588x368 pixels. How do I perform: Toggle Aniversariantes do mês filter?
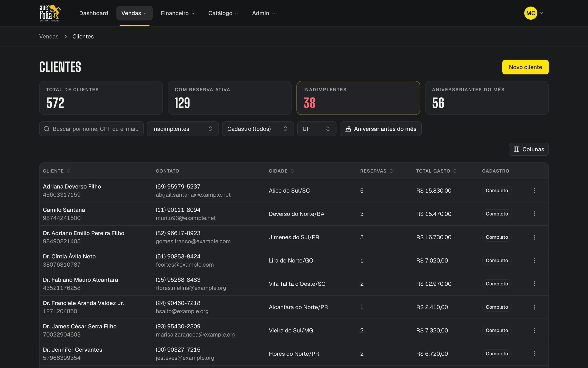point(381,129)
